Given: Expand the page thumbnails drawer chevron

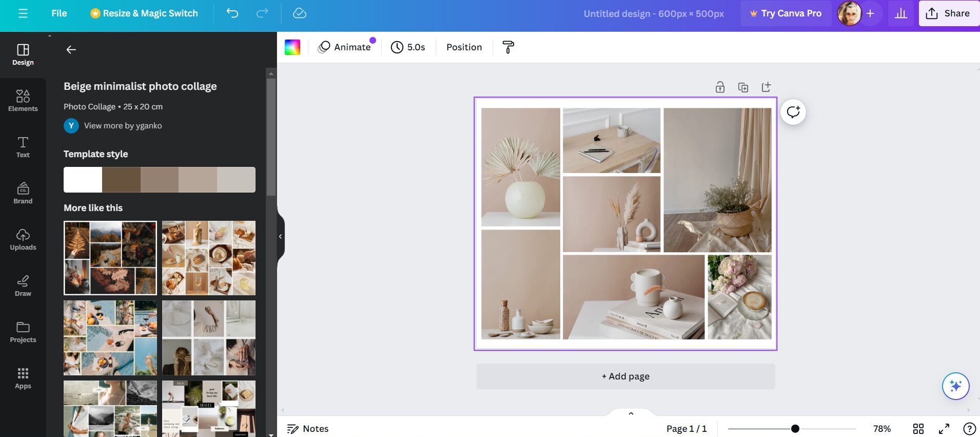Looking at the screenshot, I should (631, 413).
